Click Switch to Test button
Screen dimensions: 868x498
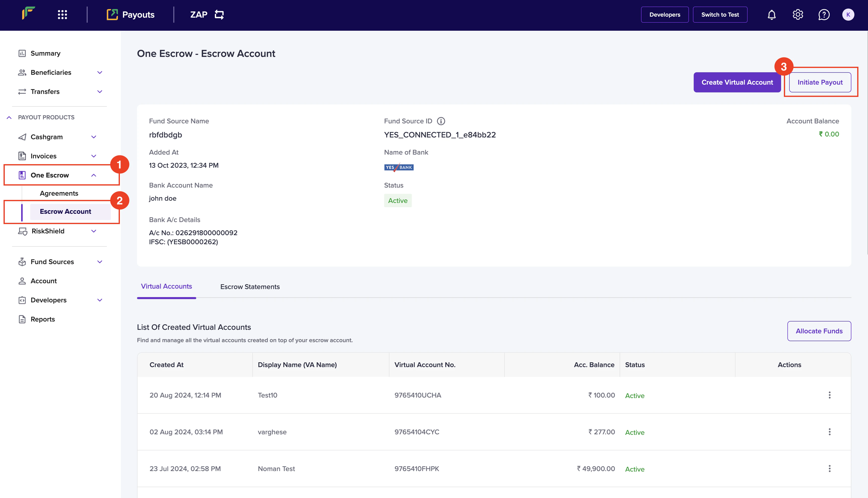tap(720, 15)
